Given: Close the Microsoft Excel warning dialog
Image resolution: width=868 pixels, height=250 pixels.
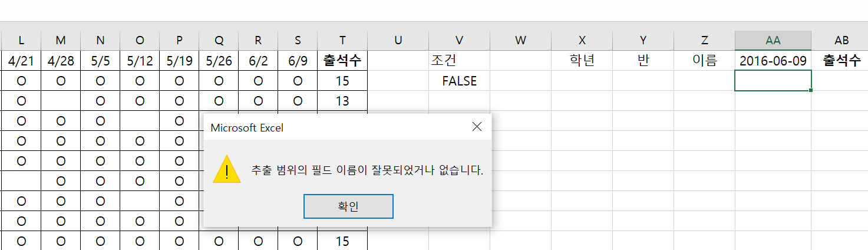Looking at the screenshot, I should (x=477, y=127).
